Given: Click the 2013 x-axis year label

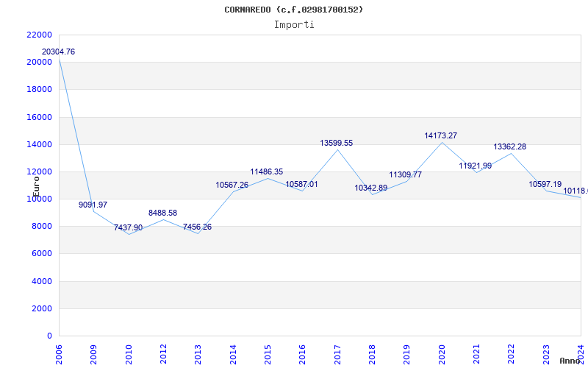Looking at the screenshot, I should click(x=198, y=354).
